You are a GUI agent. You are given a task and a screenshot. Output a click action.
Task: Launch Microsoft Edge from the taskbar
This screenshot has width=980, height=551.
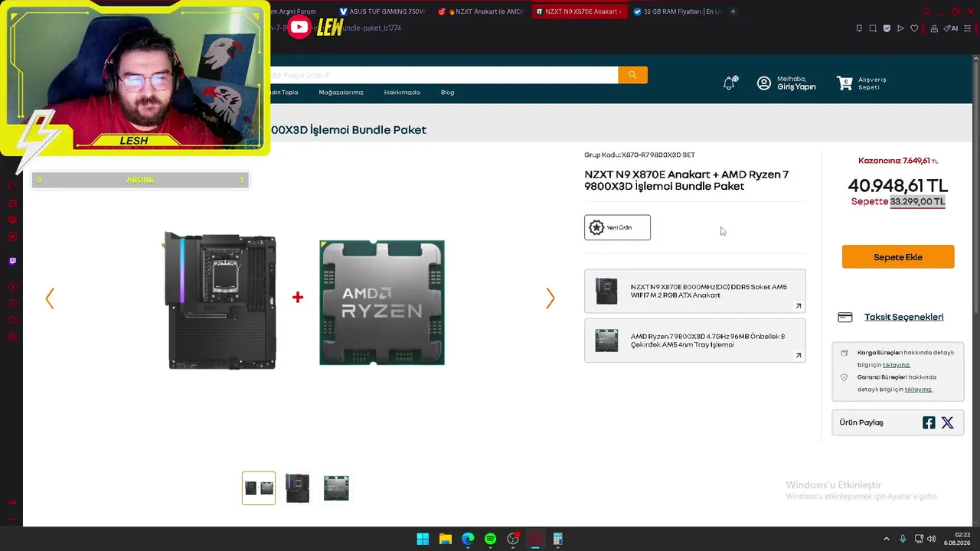click(468, 539)
